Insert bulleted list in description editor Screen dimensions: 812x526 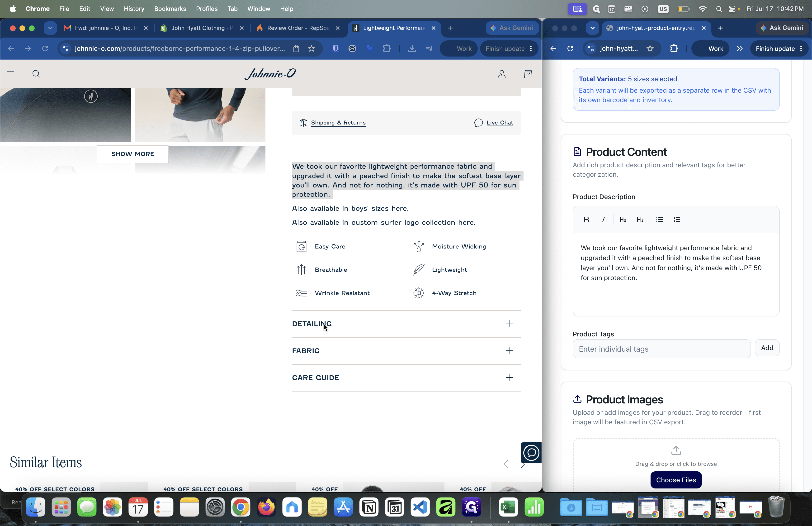(660, 220)
